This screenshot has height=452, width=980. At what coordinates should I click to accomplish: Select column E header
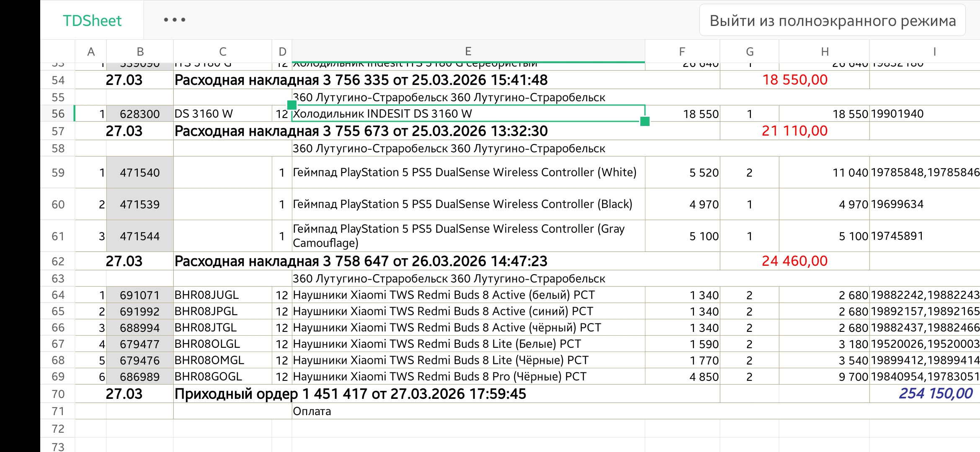(468, 51)
